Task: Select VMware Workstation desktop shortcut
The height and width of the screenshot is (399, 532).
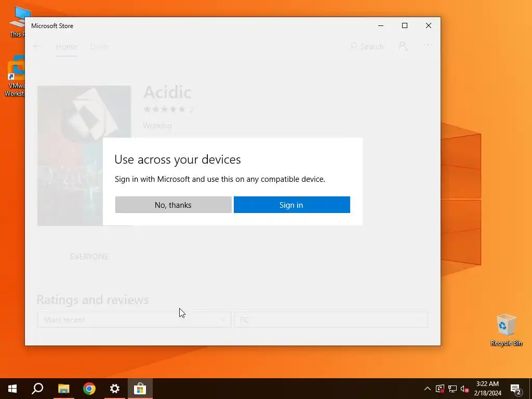Action: point(14,76)
